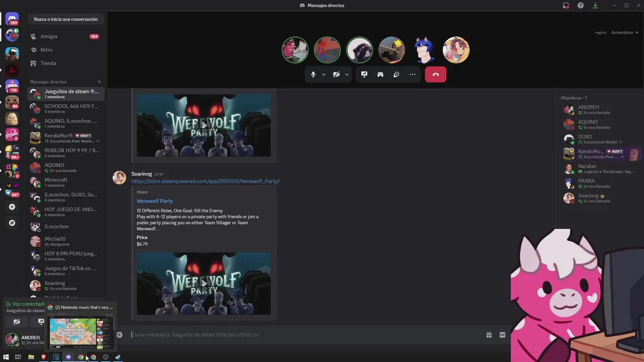Click Soarinng username in message

141,174
